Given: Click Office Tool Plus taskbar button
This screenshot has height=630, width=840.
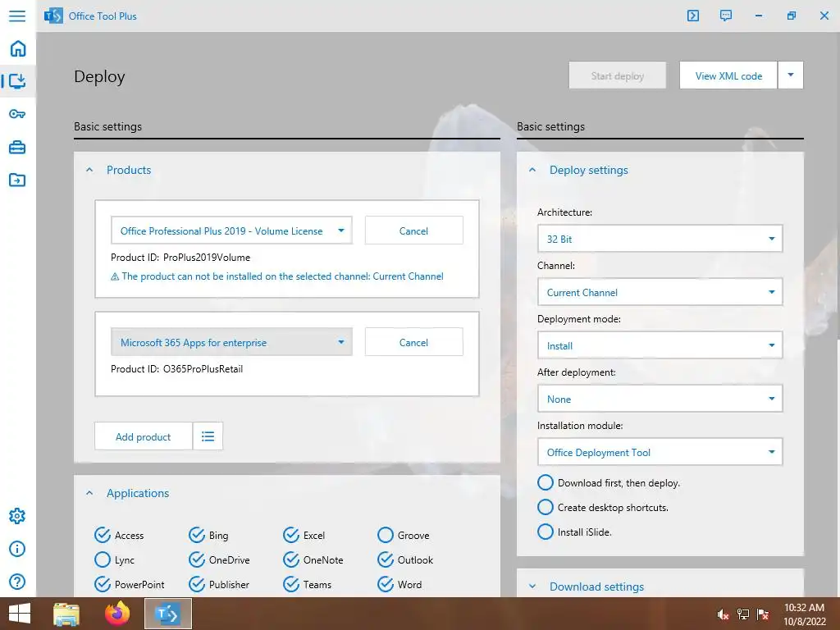Looking at the screenshot, I should click(x=167, y=614).
